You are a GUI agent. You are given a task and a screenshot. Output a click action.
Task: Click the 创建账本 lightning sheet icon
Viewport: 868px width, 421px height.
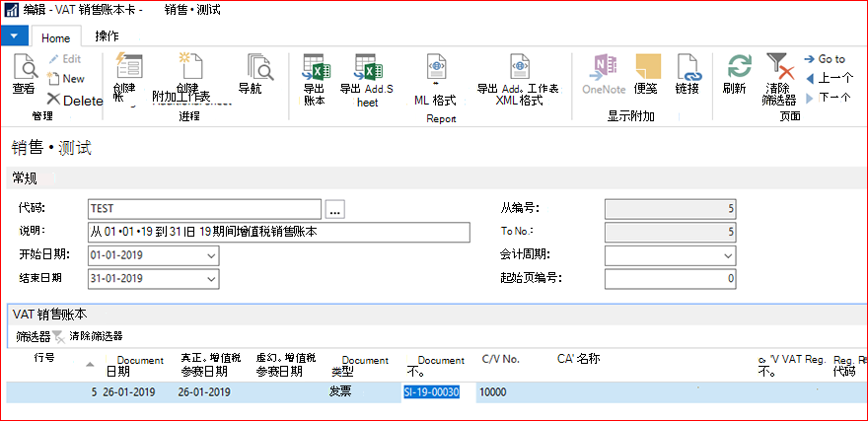point(128,65)
